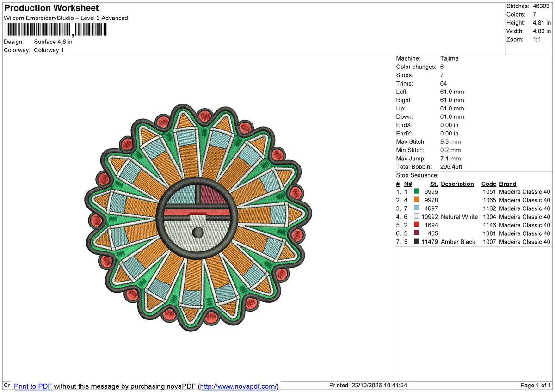This screenshot has width=555, height=392.
Task: Click stitch count 4697 in row 3
Action: pyautogui.click(x=431, y=208)
